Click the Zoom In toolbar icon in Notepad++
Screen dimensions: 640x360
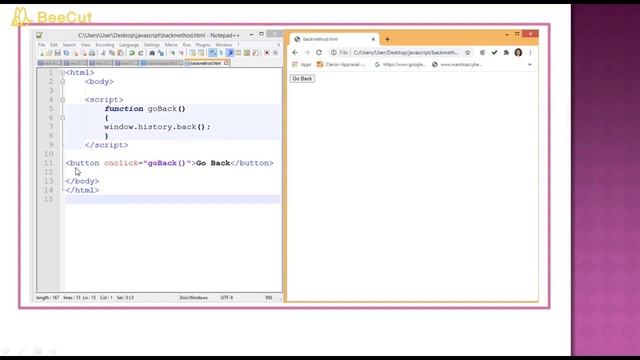pyautogui.click(x=173, y=53)
